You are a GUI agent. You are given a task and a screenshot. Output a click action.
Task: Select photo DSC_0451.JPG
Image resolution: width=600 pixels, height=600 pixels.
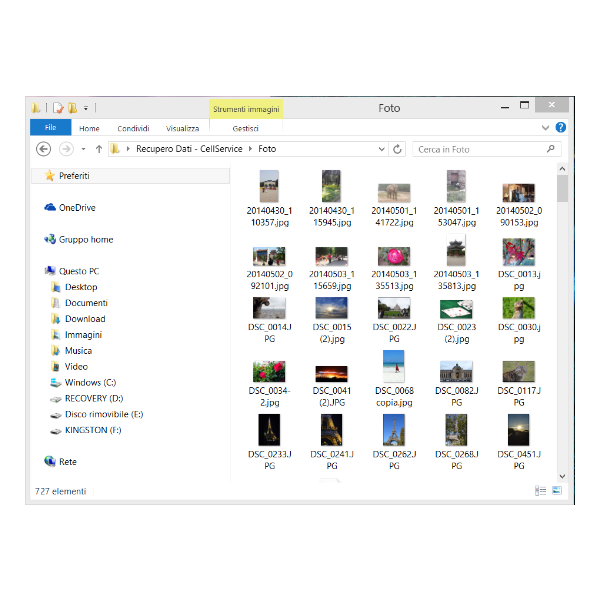click(x=519, y=442)
